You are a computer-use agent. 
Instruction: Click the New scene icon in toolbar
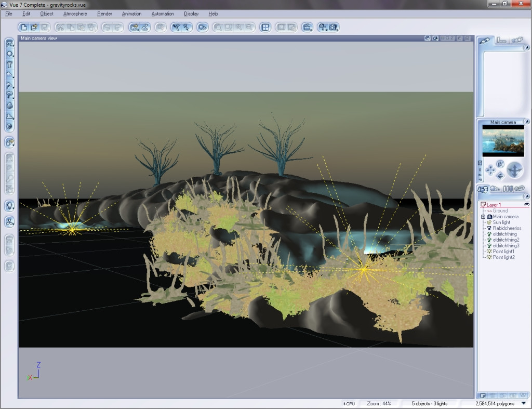tap(24, 27)
